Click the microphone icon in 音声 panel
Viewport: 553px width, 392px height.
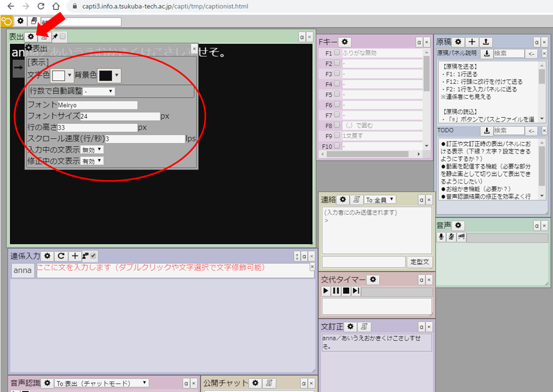(441, 237)
